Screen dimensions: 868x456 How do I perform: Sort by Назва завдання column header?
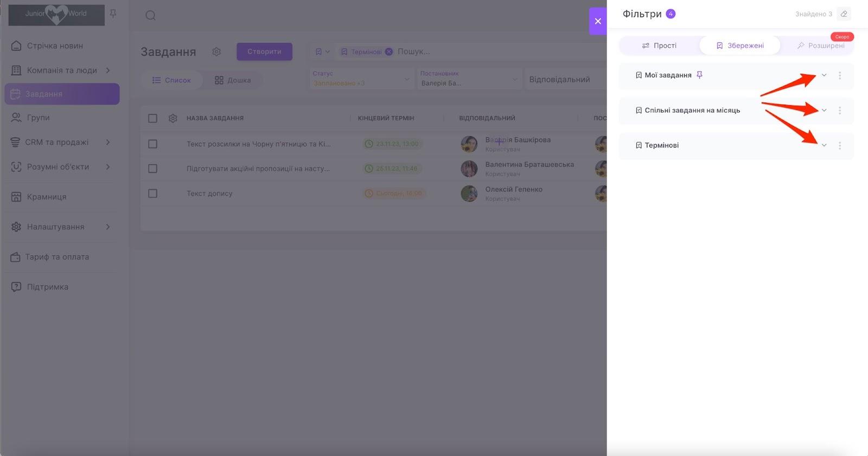(x=215, y=118)
